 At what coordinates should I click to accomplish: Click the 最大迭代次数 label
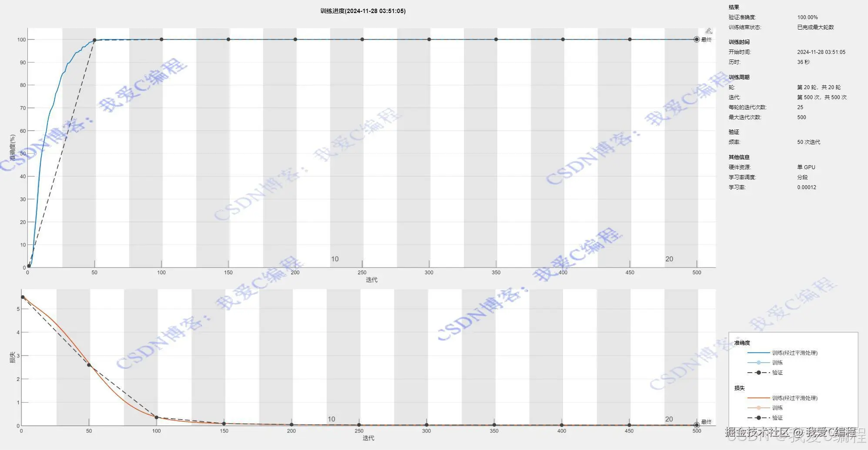pos(745,117)
